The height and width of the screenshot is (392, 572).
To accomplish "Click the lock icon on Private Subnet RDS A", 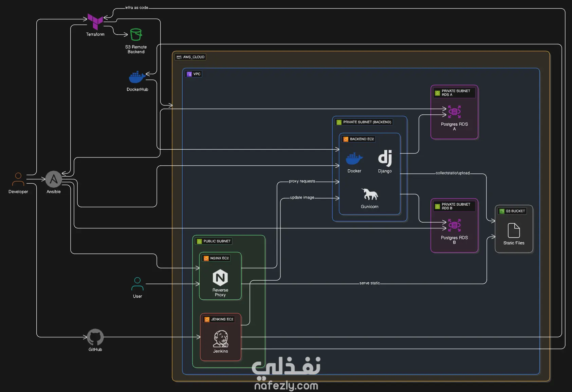I will (438, 93).
